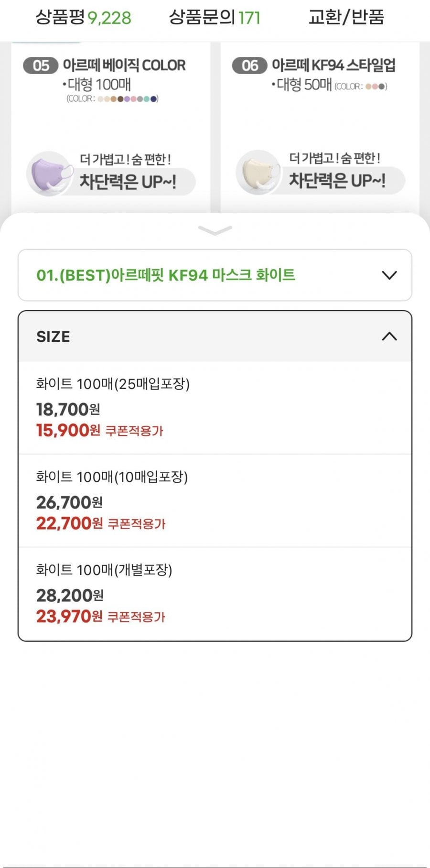
Task: Tap the 05 number badge
Action: point(41,65)
